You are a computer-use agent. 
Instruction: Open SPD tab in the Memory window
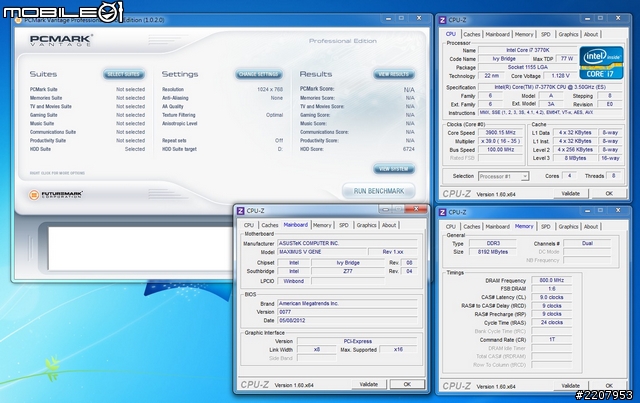(x=546, y=226)
